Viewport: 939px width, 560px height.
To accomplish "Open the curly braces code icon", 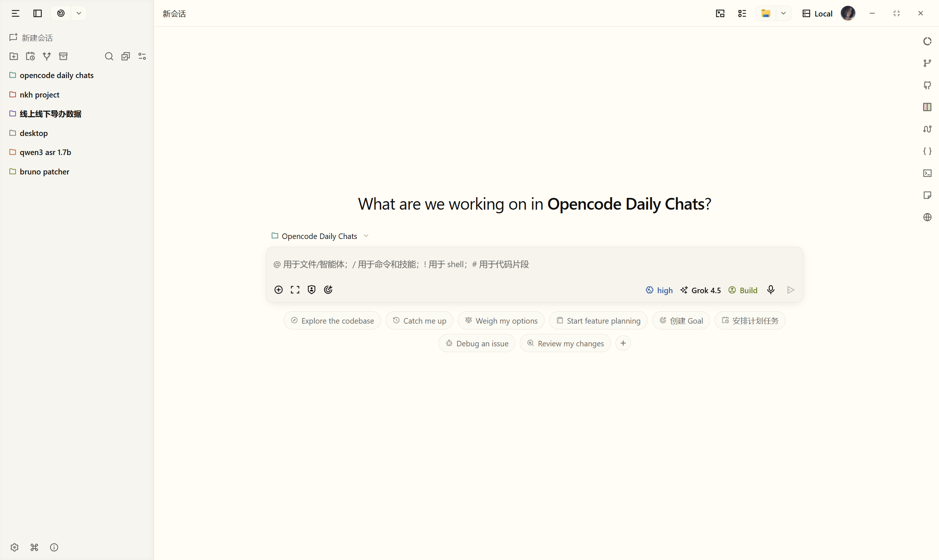I will click(x=927, y=151).
